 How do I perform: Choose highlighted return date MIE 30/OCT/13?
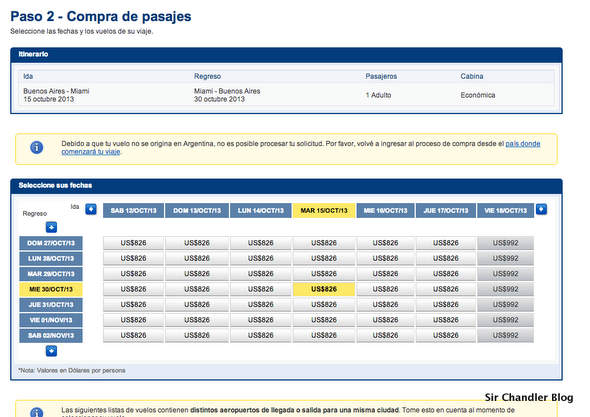tap(51, 289)
